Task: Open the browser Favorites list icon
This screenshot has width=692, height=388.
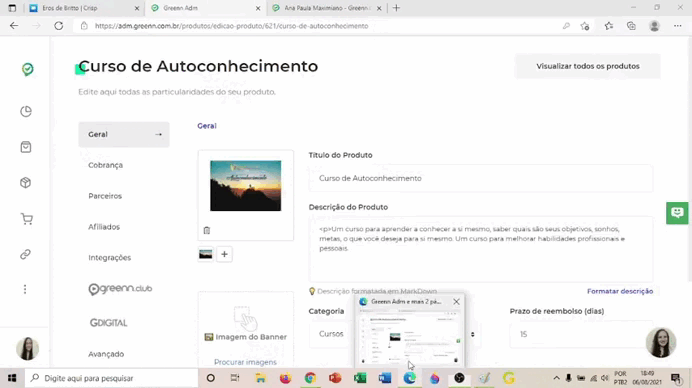Action: [x=609, y=26]
